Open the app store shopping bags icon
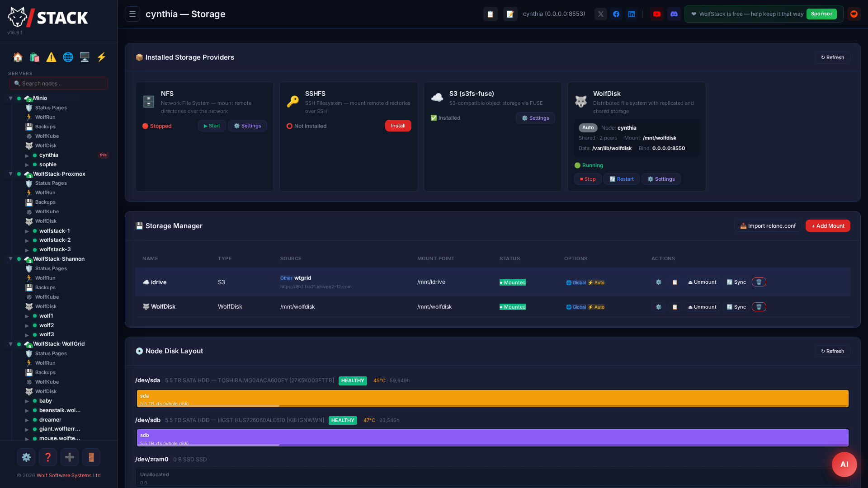The width and height of the screenshot is (868, 488). [x=34, y=57]
